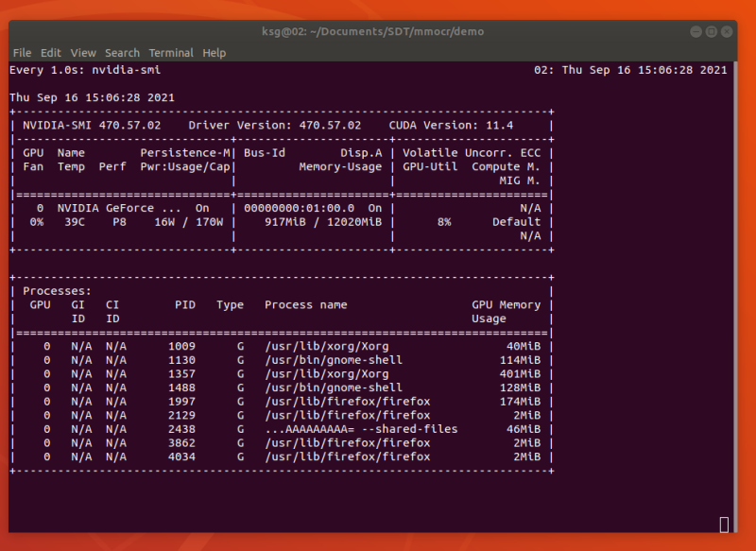Click the blinking cursor block at the bottom
Screen dimensions: 756x551
point(726,522)
